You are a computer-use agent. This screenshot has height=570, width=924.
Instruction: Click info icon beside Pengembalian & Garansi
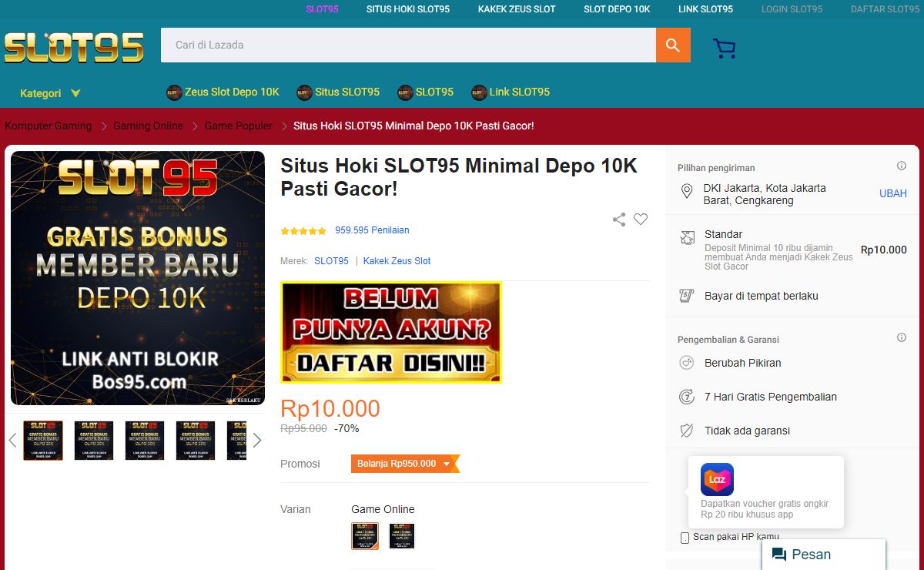[x=902, y=338]
